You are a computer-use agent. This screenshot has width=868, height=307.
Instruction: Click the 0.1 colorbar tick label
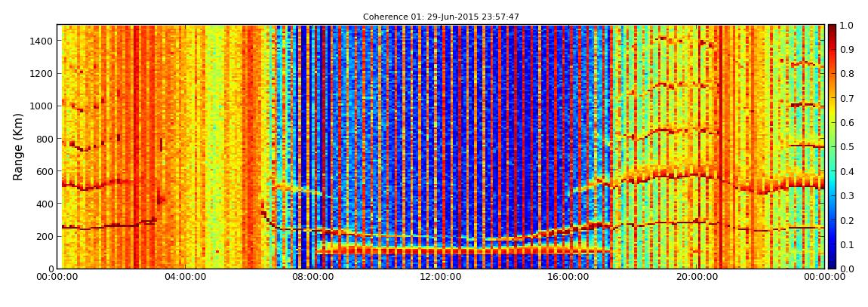coord(846,244)
